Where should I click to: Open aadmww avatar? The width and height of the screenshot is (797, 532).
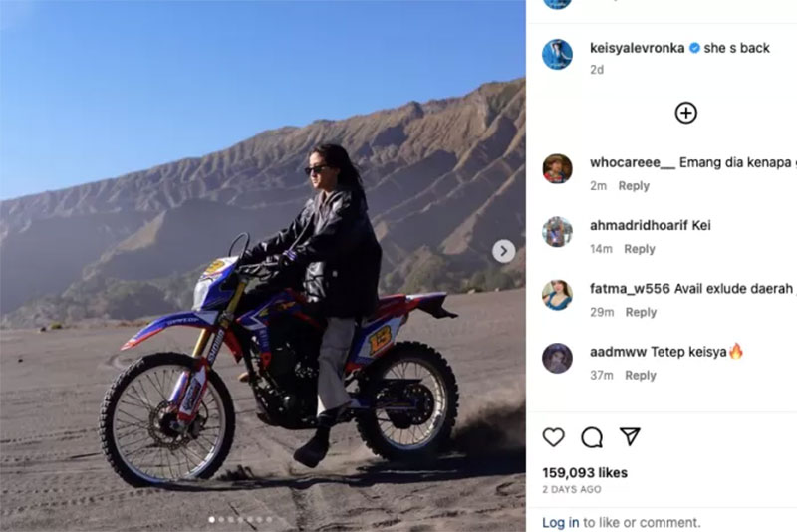557,358
